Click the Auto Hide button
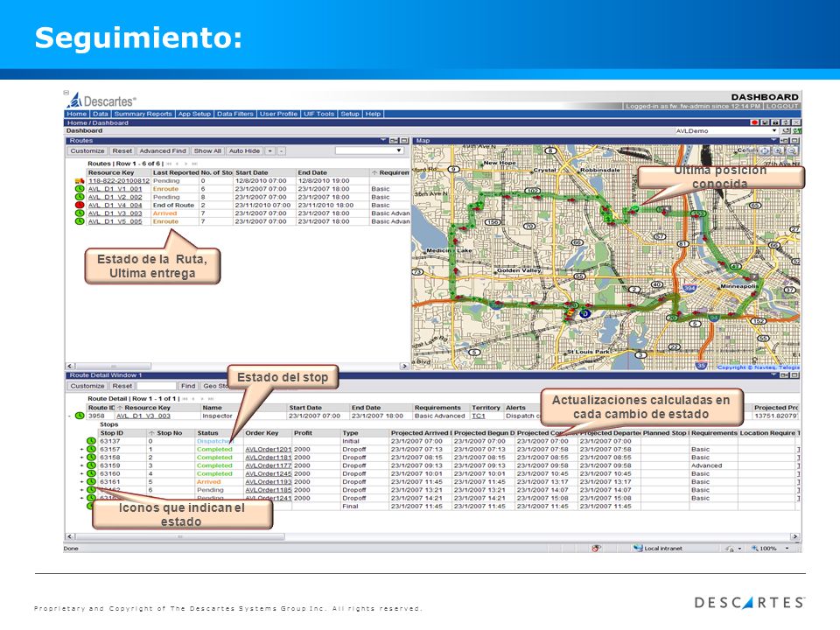 pos(244,151)
